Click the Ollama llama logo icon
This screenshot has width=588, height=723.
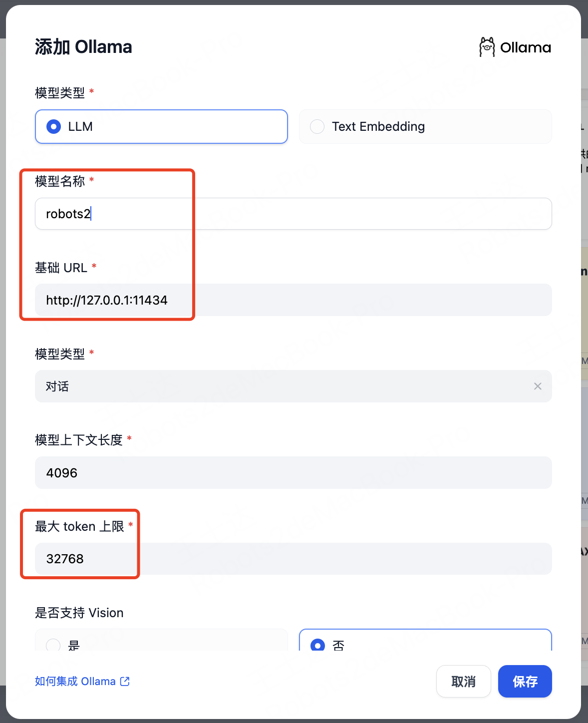coord(487,47)
